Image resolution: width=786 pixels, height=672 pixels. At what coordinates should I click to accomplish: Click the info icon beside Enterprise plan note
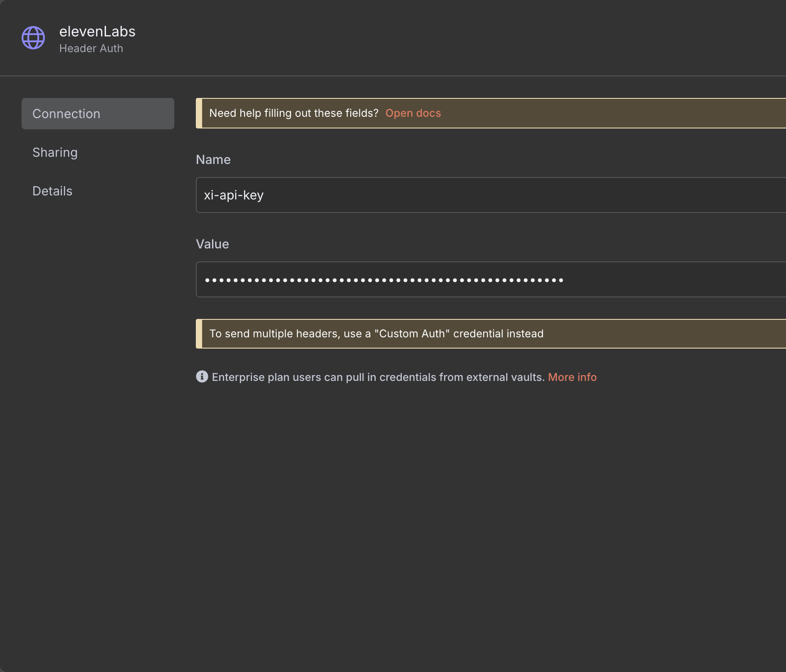202,376
